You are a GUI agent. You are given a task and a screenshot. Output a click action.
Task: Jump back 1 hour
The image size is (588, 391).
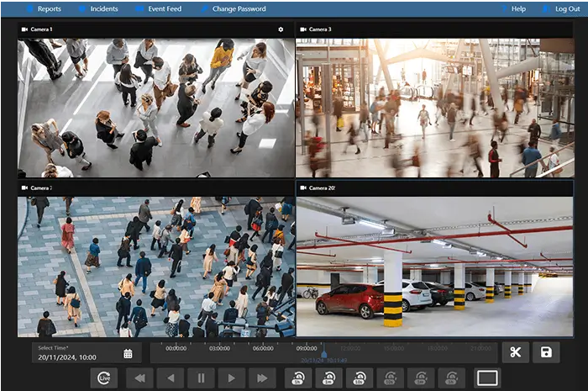(x=298, y=378)
